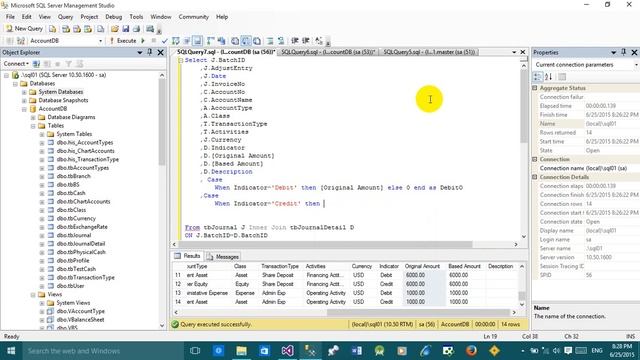Expand the Database Diagrams folder
Viewport: 640px width, 360px height.
click(33, 118)
